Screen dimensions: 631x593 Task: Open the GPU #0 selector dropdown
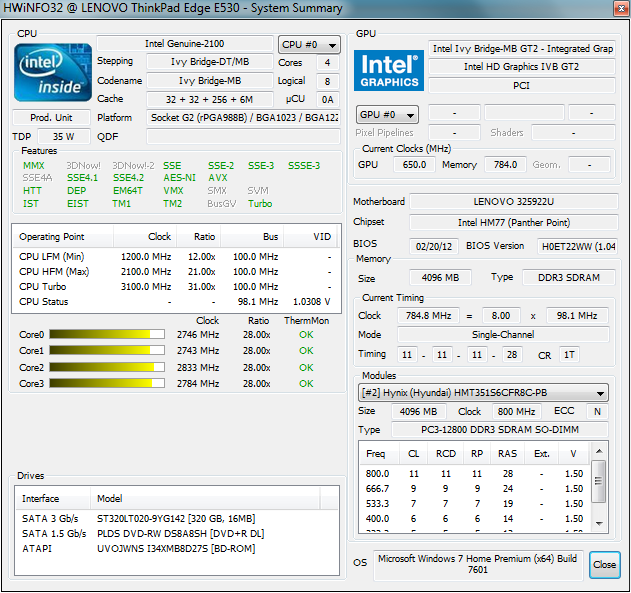point(387,114)
